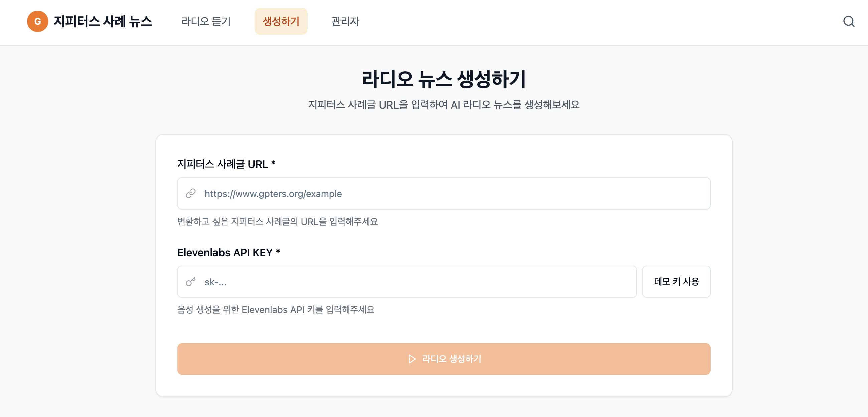Click the Elevenlabs API KEY label
The width and height of the screenshot is (868, 417).
(225, 253)
